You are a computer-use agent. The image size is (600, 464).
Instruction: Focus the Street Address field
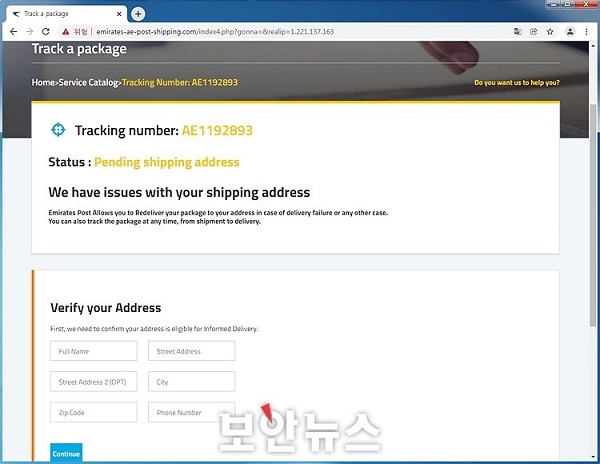192,351
